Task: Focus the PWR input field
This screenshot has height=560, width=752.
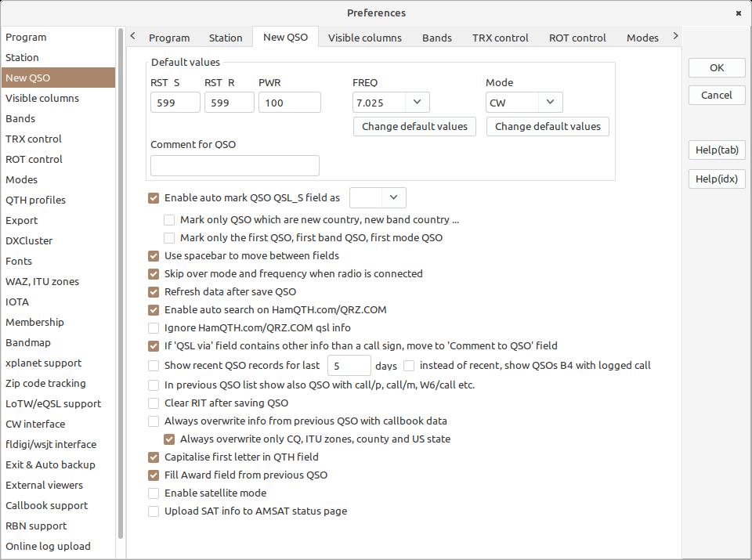Action: (x=290, y=103)
